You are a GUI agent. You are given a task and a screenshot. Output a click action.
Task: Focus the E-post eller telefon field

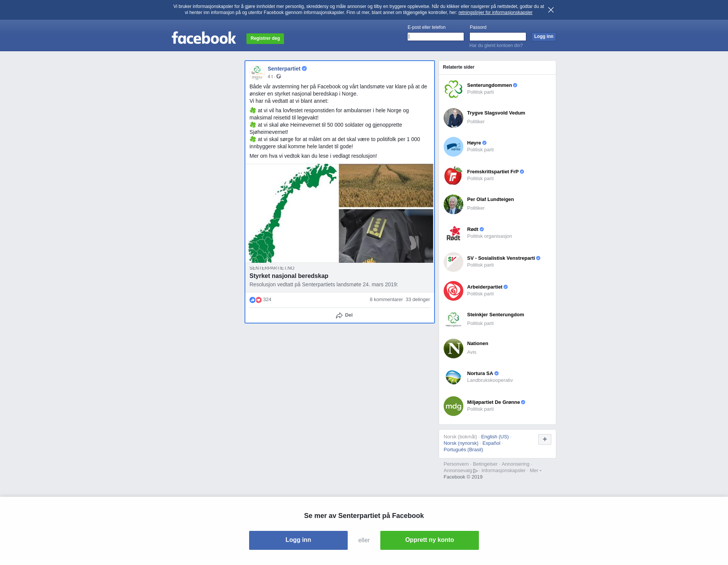[436, 37]
